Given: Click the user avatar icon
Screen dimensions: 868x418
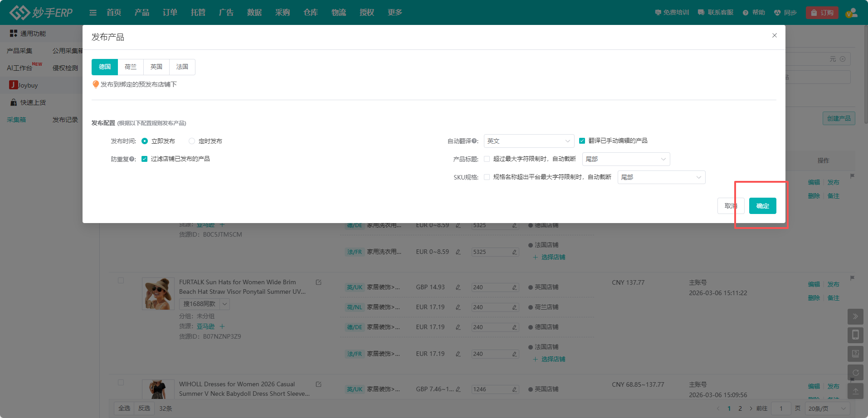Looking at the screenshot, I should pos(851,13).
